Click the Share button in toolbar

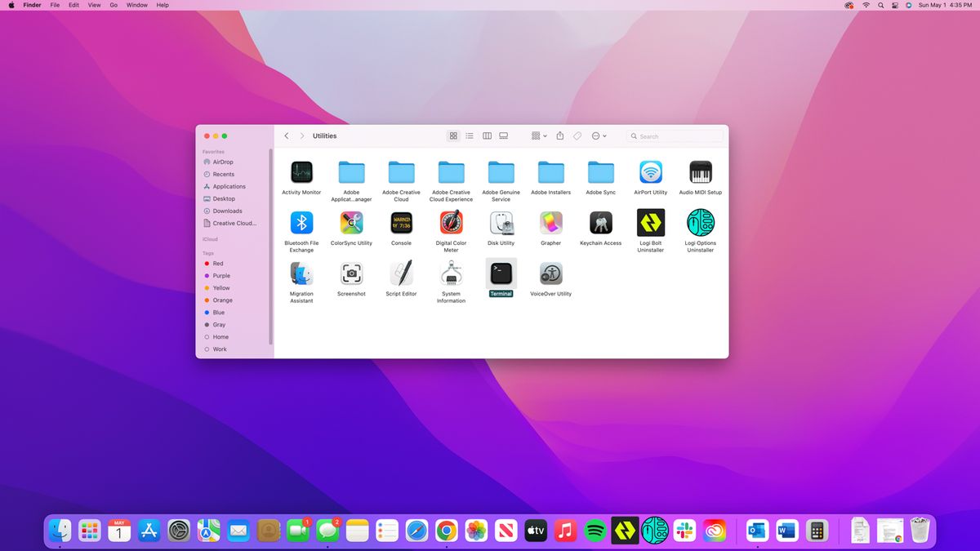tap(559, 136)
